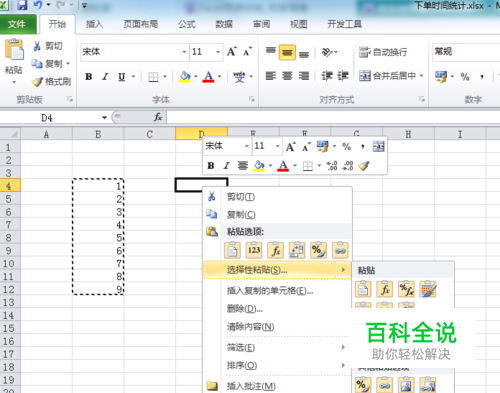Open the ribbon font color dropdown arrow
Screen dimensions: 500x393
point(220,77)
